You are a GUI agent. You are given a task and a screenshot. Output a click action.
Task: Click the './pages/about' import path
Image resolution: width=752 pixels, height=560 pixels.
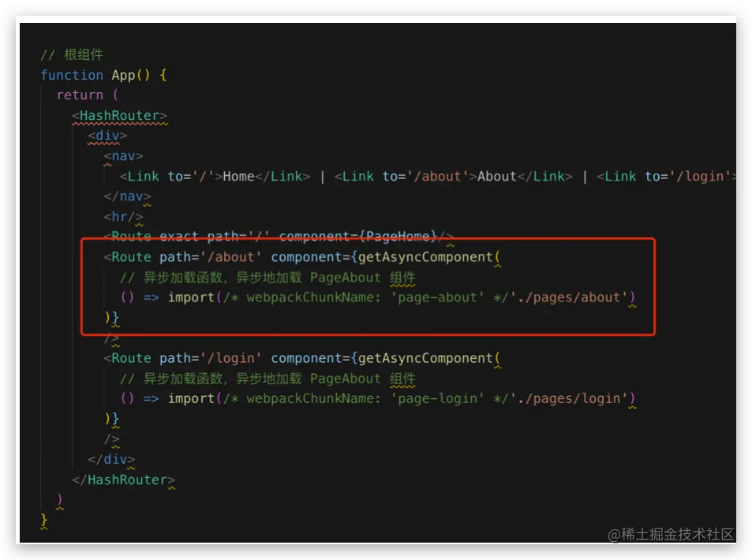pyautogui.click(x=569, y=297)
